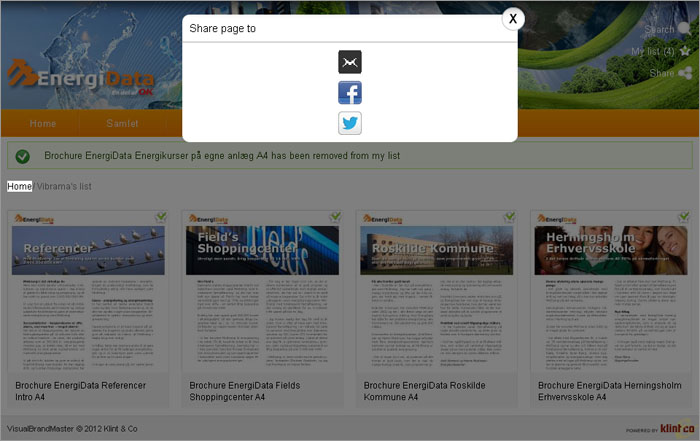This screenshot has width=700, height=441.
Task: Open Roskilde Kommune A4 brochure thumbnail
Action: (x=436, y=295)
